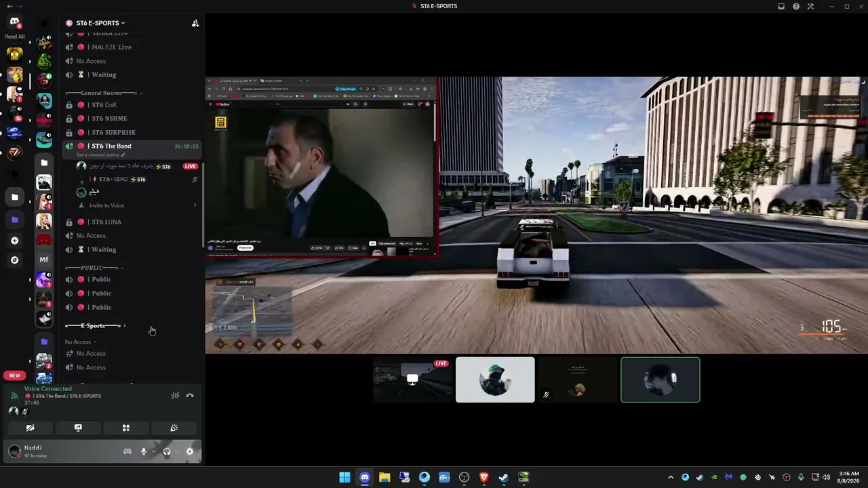The height and width of the screenshot is (488, 868).
Task: Mute the microphone
Action: [x=143, y=451]
